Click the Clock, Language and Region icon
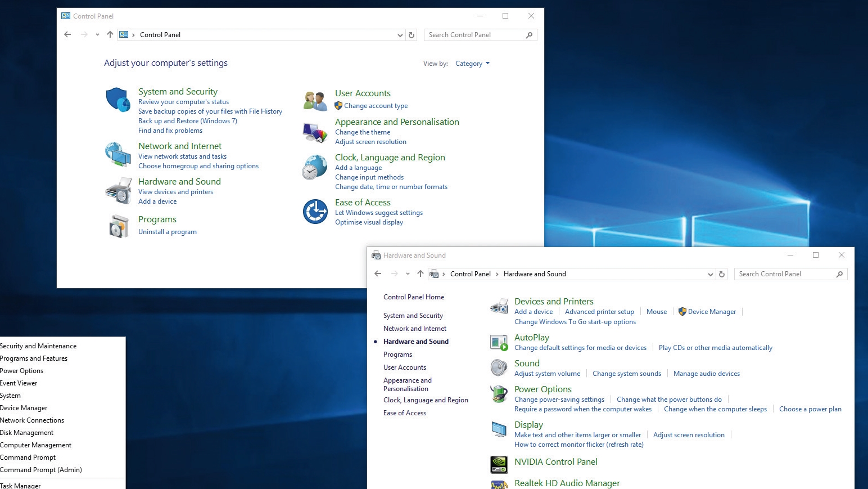 315,167
